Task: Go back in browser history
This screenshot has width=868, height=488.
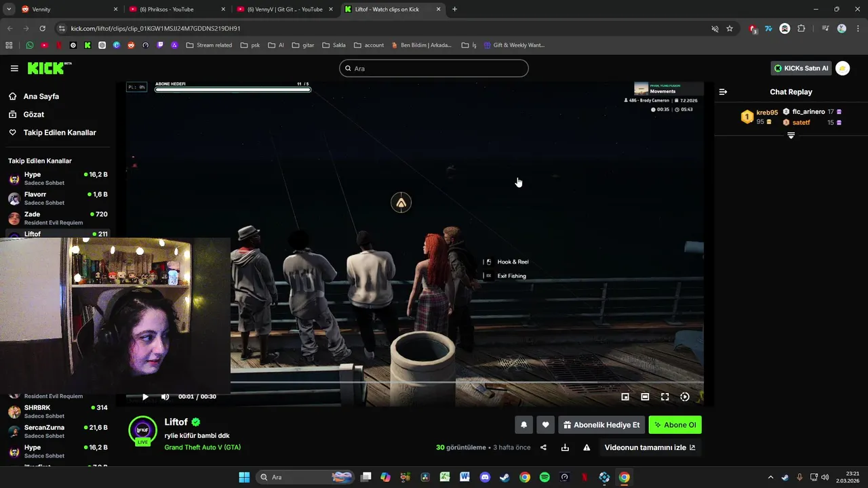Action: click(9, 28)
